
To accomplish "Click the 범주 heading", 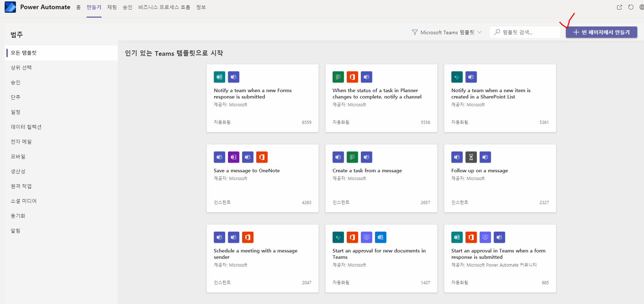I will (x=17, y=35).
